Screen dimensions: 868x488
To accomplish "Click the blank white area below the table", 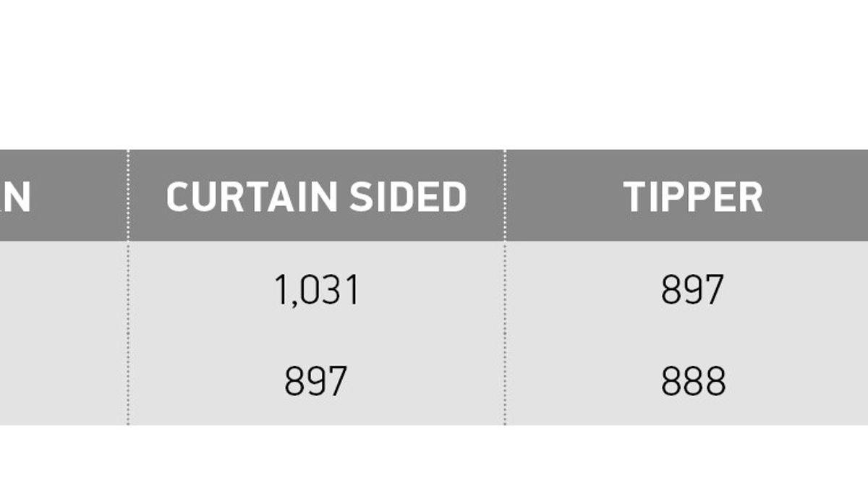I will point(434,457).
